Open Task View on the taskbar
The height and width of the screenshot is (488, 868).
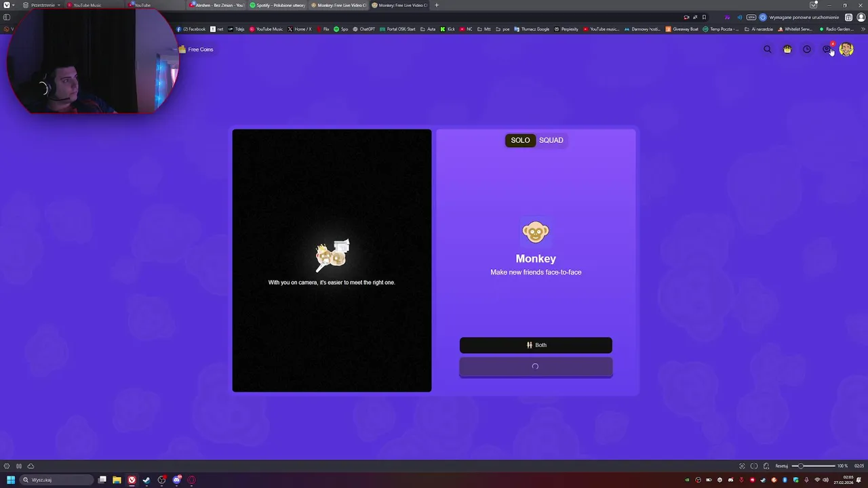tap(102, 480)
